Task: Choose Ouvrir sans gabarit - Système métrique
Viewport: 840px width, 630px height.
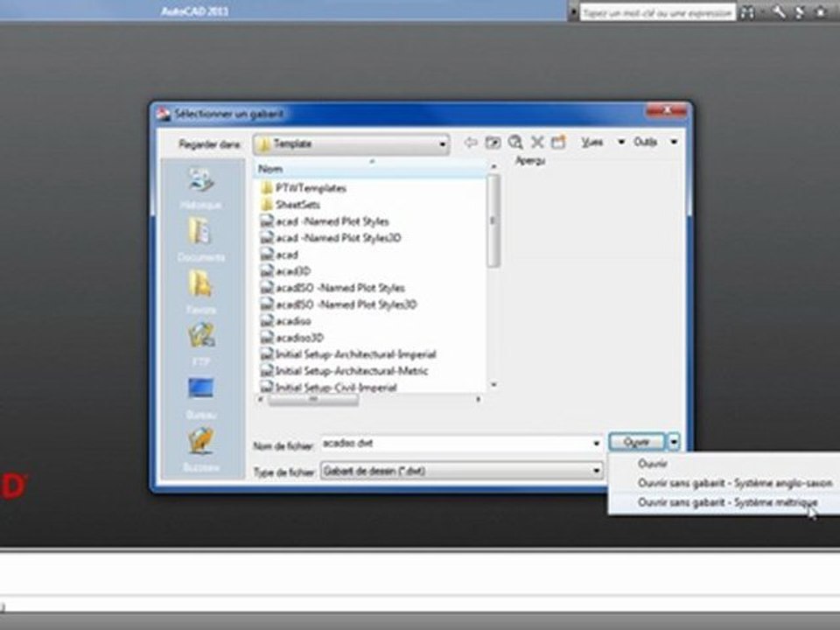Action: point(727,502)
